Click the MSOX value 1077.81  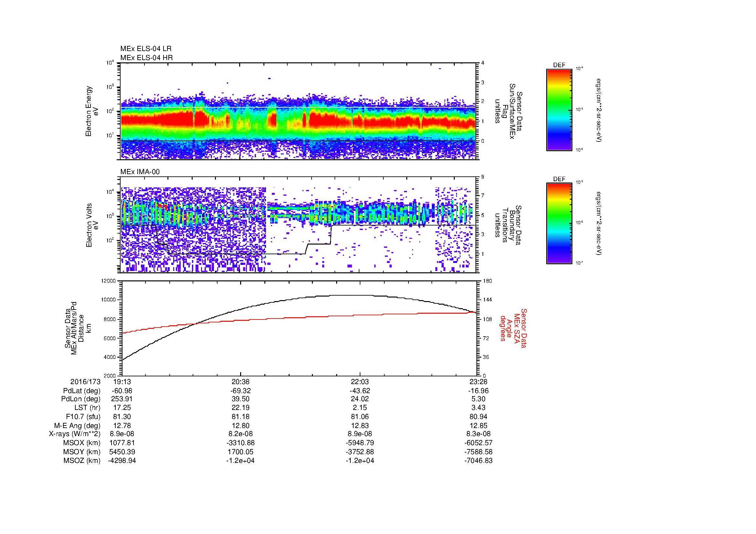pyautogui.click(x=122, y=443)
